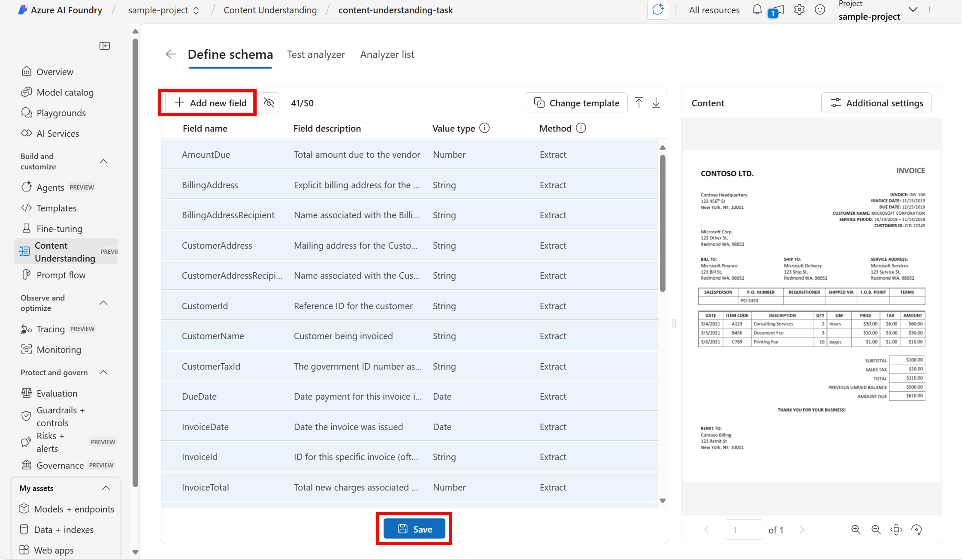The image size is (962, 560).
Task: Open Model catalog page
Action: click(x=57, y=92)
